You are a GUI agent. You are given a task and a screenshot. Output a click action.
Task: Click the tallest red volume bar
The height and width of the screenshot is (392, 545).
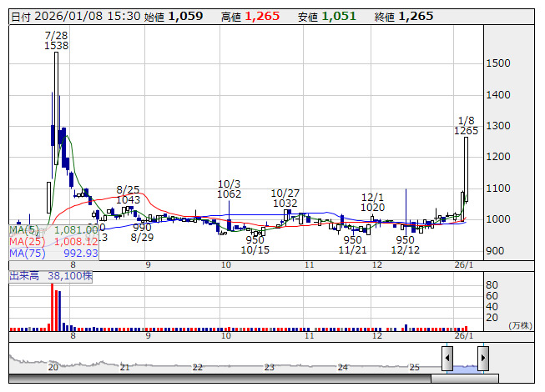[x=53, y=307]
